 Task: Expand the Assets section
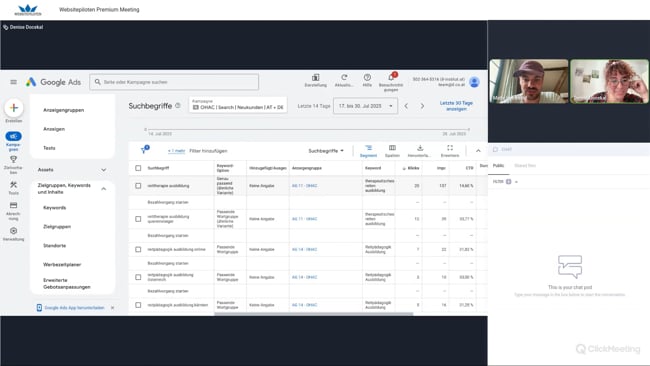click(104, 170)
